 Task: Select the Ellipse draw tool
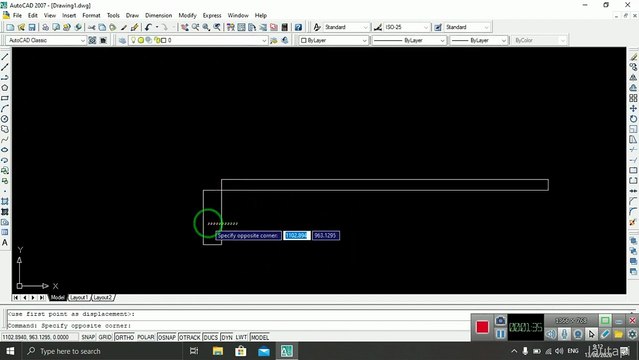pos(5,150)
